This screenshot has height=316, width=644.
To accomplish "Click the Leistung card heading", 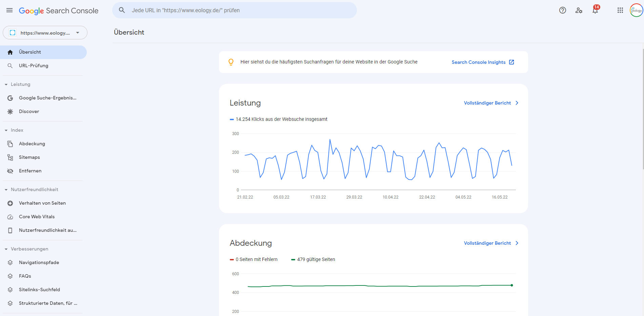I will pos(245,103).
